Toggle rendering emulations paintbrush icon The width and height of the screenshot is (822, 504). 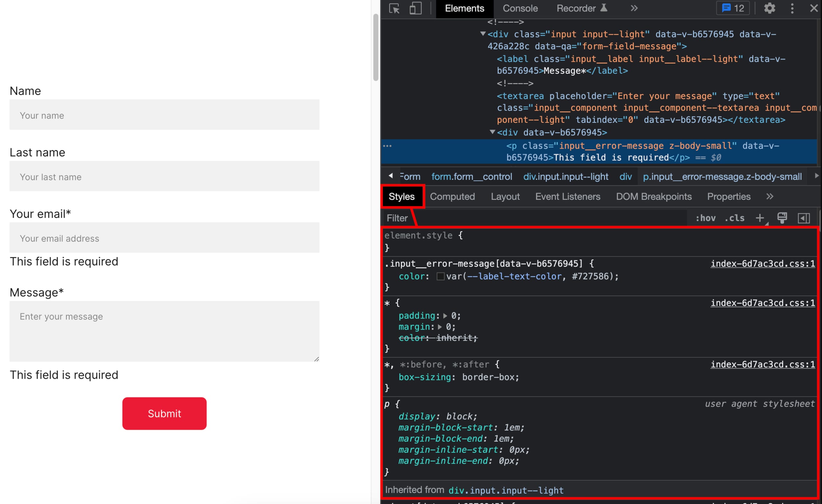point(782,218)
